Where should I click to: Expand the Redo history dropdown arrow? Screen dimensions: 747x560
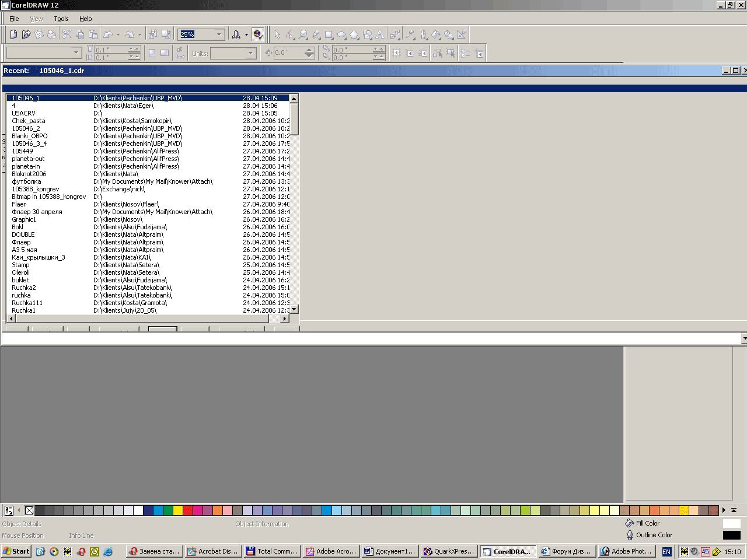click(x=139, y=34)
